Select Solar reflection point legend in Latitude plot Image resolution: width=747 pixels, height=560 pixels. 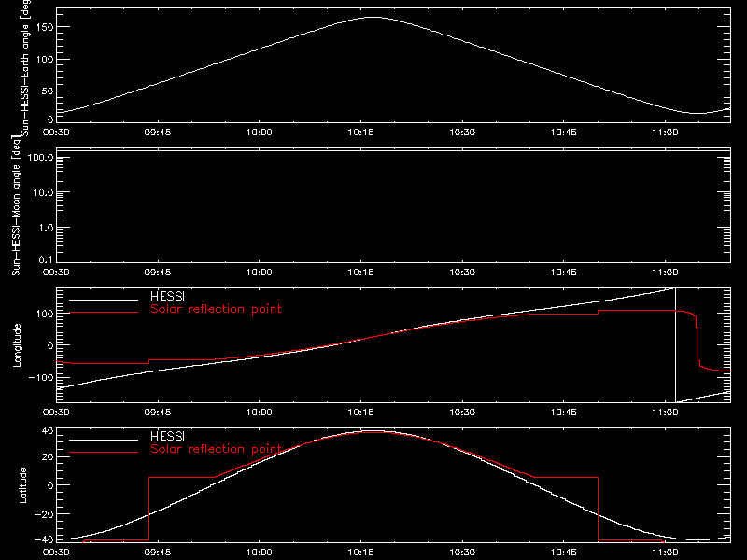click(x=216, y=449)
